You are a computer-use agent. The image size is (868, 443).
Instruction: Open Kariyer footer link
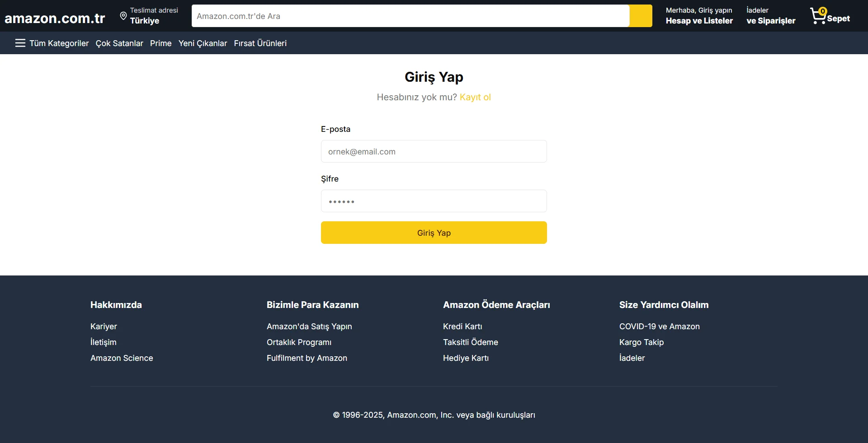click(104, 326)
